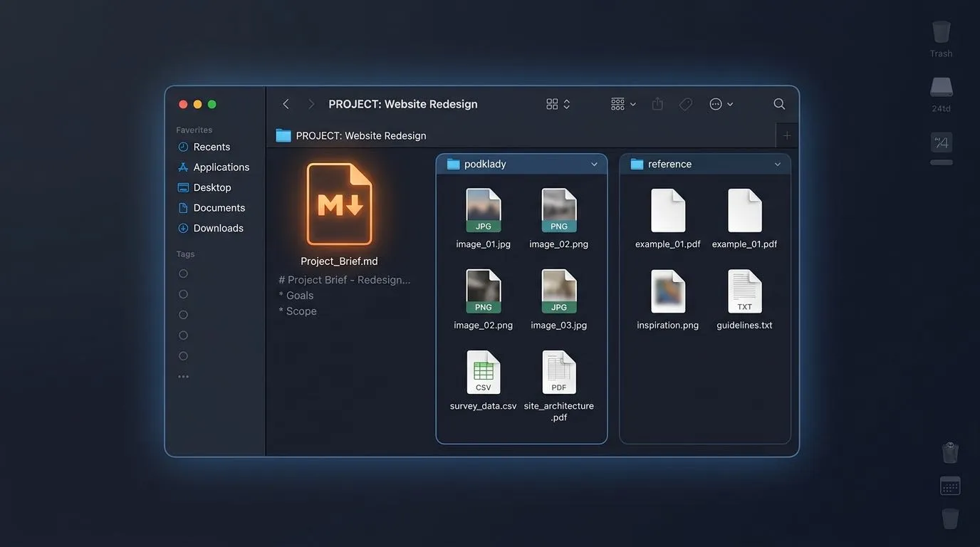Select the image_01.jpg thumbnail
This screenshot has width=980, height=547.
point(484,210)
